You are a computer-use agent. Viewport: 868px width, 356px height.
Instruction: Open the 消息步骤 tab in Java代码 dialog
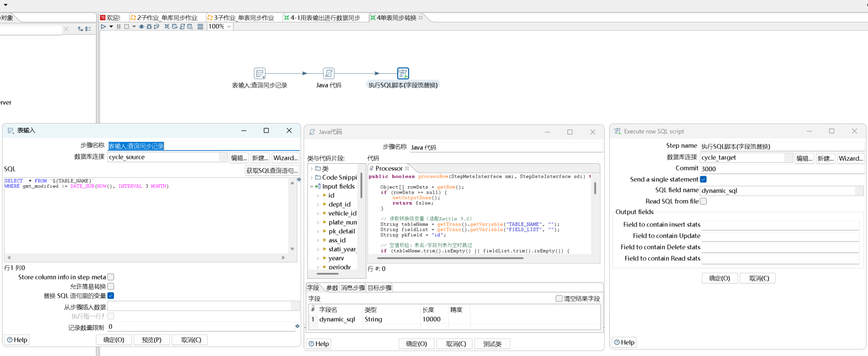click(353, 288)
